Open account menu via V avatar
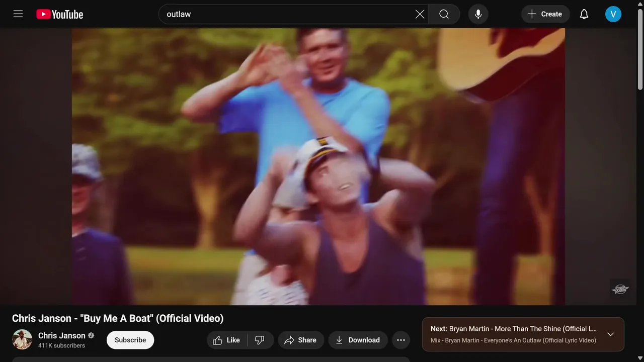This screenshot has height=362, width=644. (x=613, y=14)
